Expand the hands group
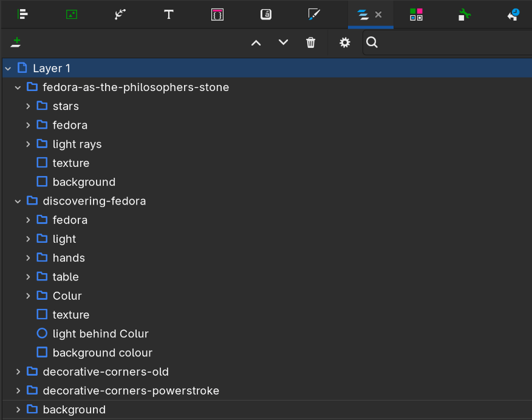 coord(28,259)
